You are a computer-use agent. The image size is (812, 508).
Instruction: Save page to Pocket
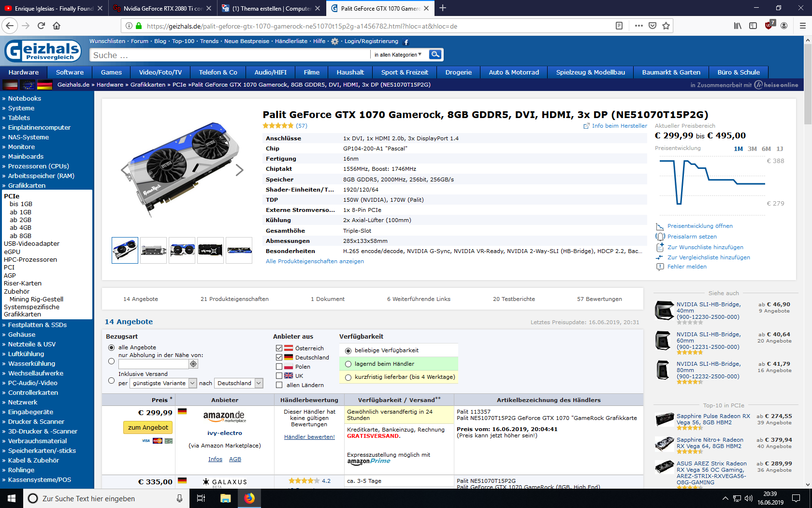click(x=652, y=26)
